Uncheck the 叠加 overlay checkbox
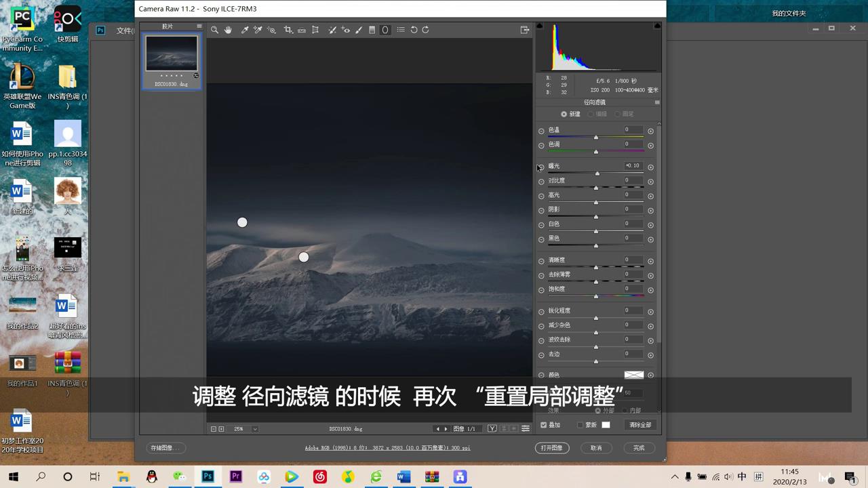Image resolution: width=868 pixels, height=488 pixels. [x=543, y=424]
